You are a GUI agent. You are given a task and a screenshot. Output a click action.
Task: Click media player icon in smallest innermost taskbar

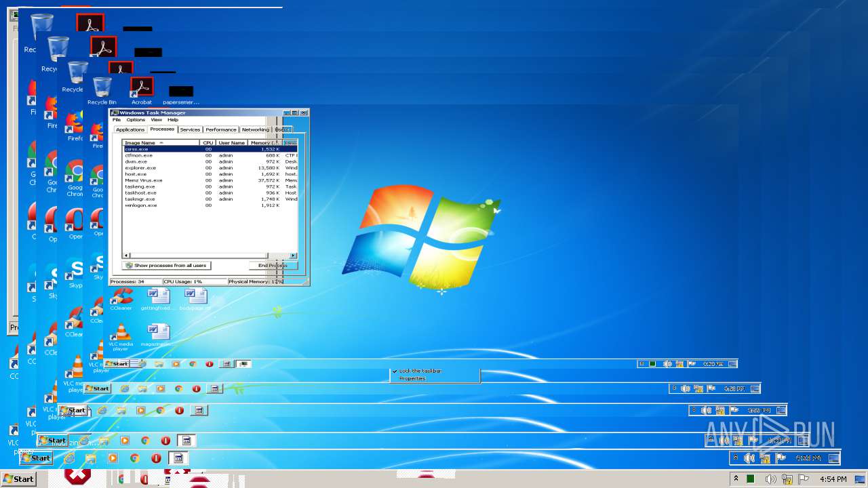click(x=176, y=364)
